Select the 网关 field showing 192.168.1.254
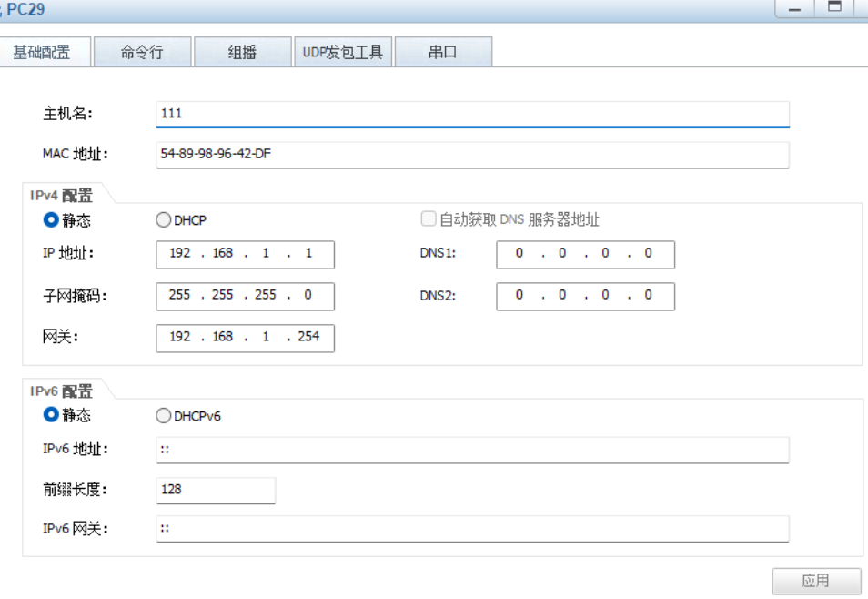 (246, 338)
